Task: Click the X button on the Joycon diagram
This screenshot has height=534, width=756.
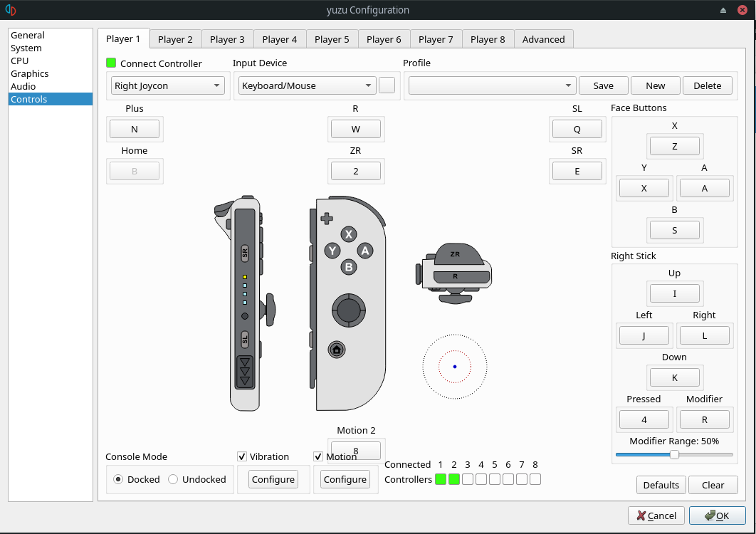Action: [x=349, y=234]
